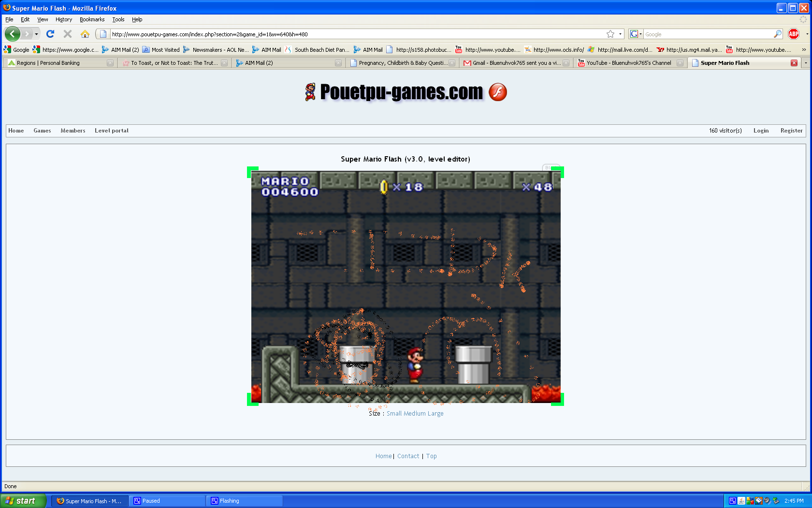
Task: Click into the URL address field
Action: coord(358,34)
